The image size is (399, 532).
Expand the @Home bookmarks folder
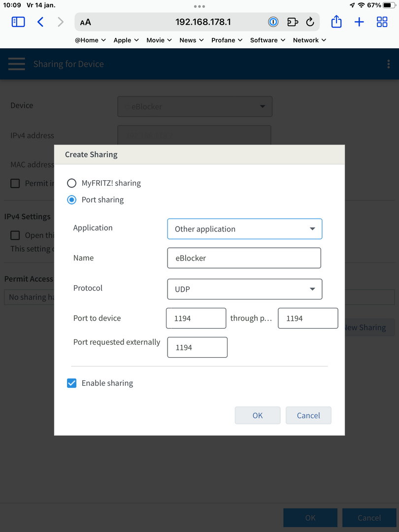coord(90,40)
